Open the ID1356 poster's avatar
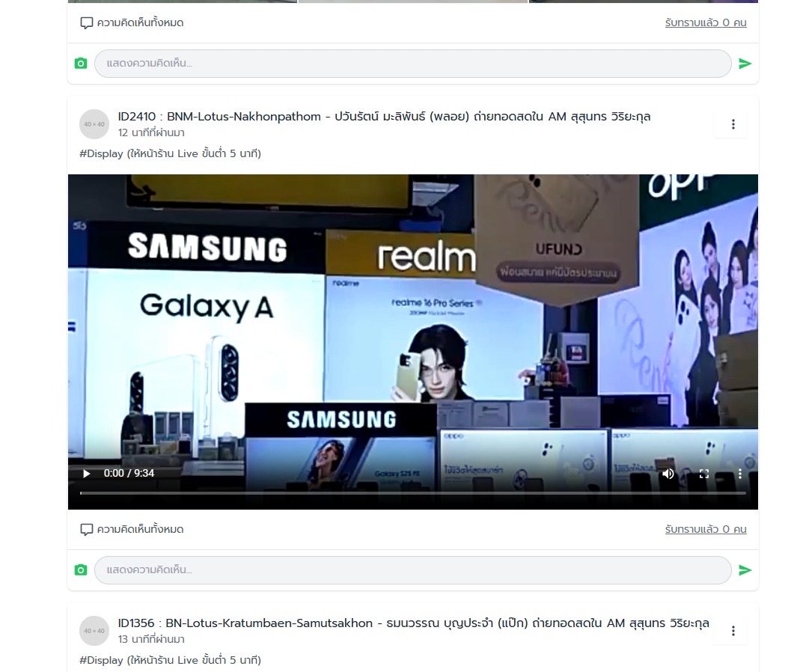800x672 pixels. [94, 631]
